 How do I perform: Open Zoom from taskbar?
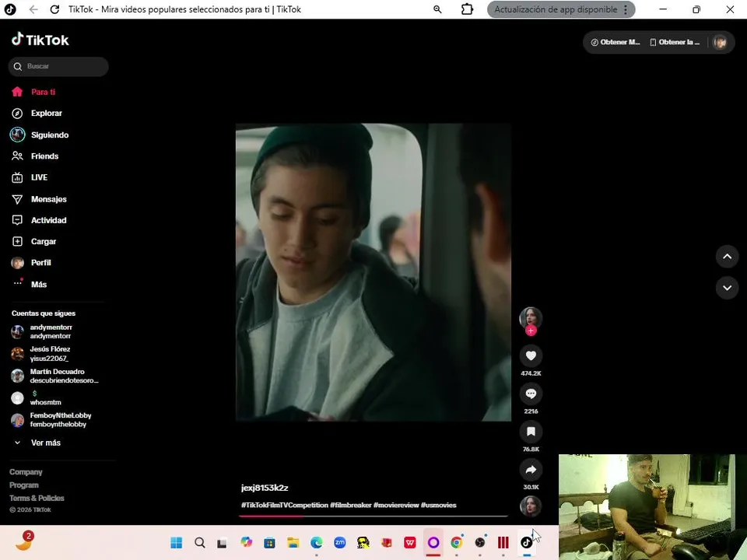click(x=340, y=542)
